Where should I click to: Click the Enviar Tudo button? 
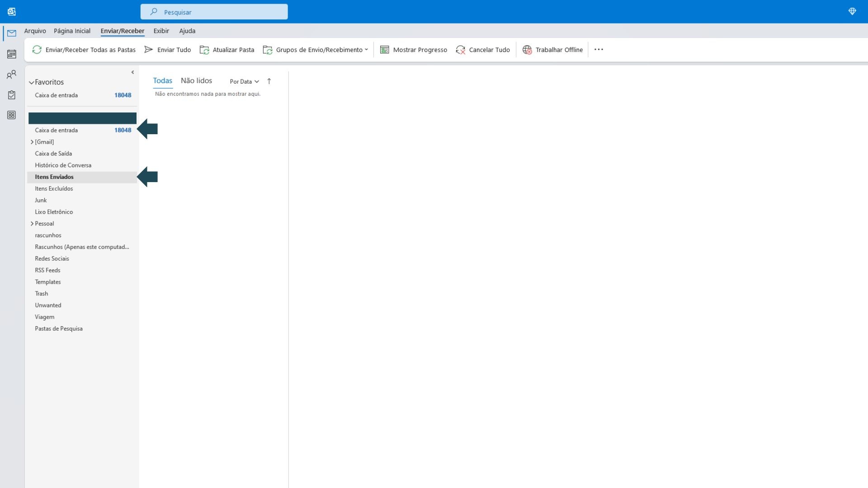coord(168,50)
